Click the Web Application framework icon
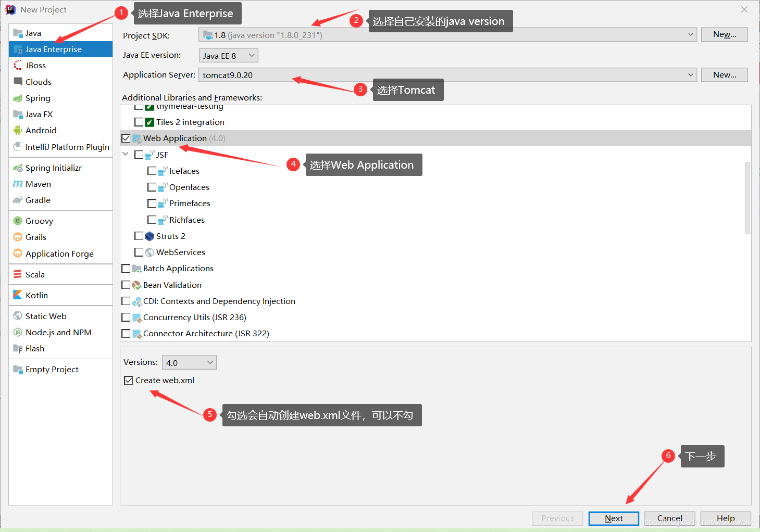The width and height of the screenshot is (760, 532). [x=136, y=138]
